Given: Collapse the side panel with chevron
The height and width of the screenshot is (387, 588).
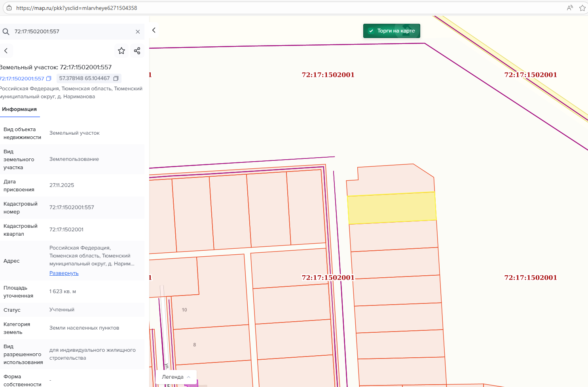Looking at the screenshot, I should (154, 30).
